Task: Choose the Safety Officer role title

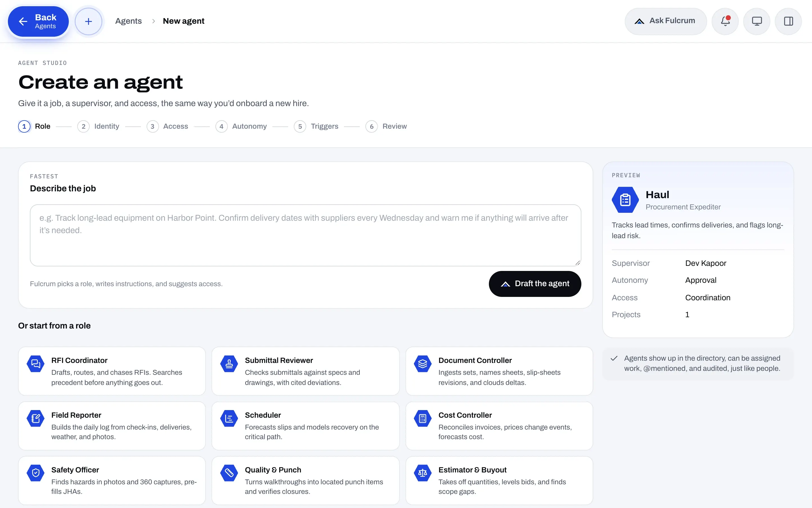Action: 75,470
